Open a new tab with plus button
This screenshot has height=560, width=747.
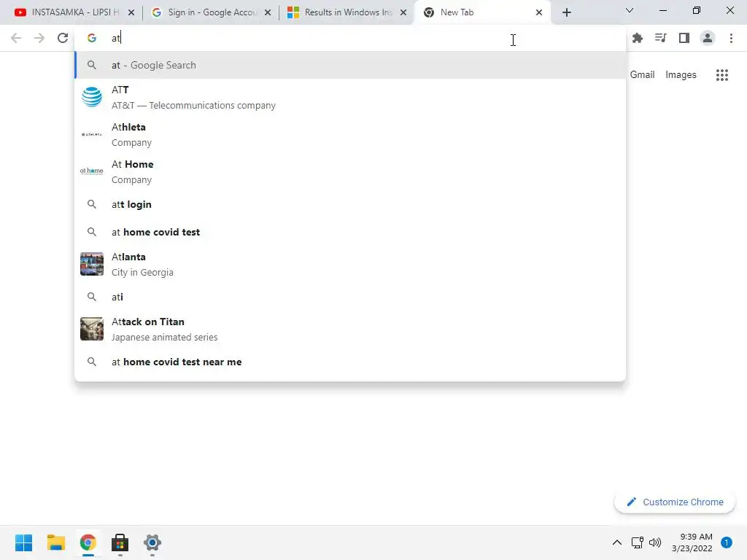[x=566, y=12]
